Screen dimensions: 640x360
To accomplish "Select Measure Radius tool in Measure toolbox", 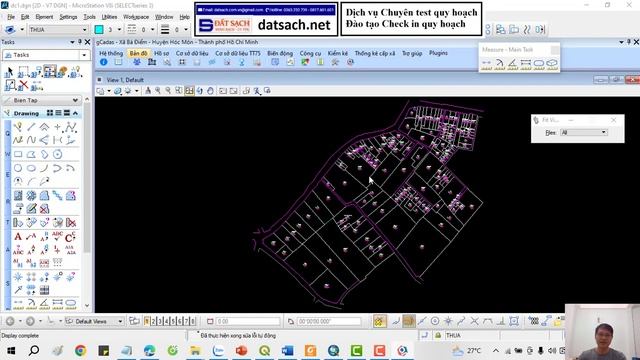I will click(500, 63).
